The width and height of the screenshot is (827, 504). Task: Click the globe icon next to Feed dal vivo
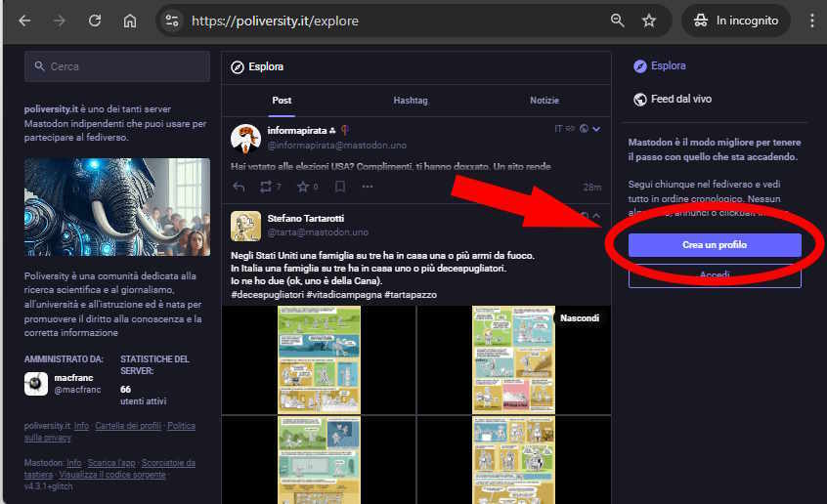(x=639, y=99)
